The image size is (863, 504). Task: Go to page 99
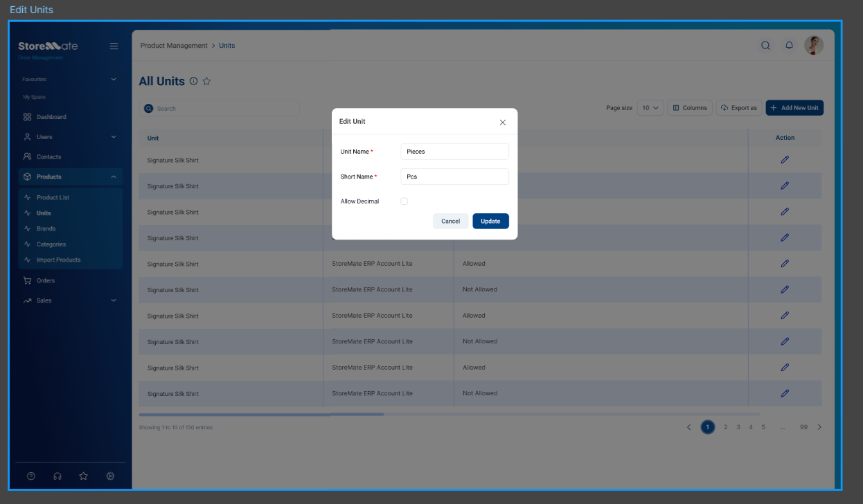(803, 427)
